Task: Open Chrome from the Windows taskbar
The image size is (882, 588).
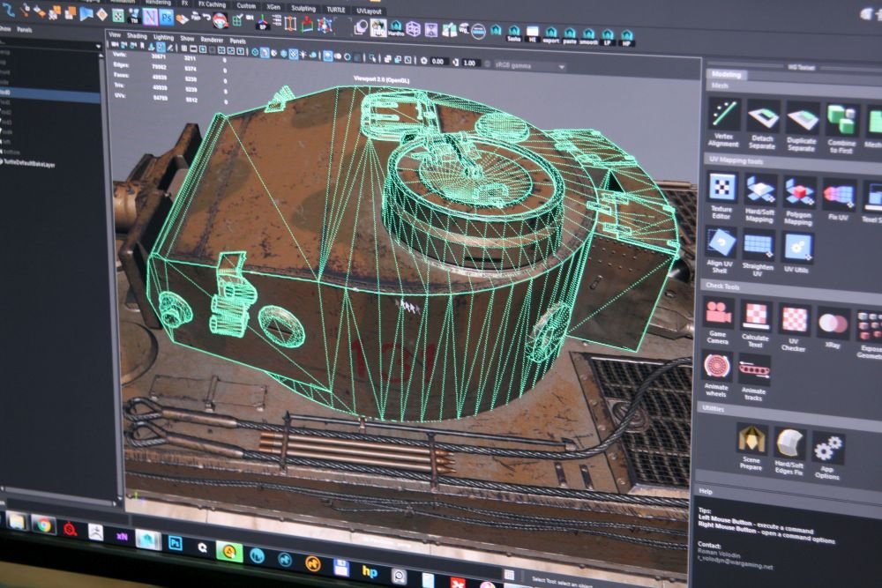Action: click(x=43, y=524)
